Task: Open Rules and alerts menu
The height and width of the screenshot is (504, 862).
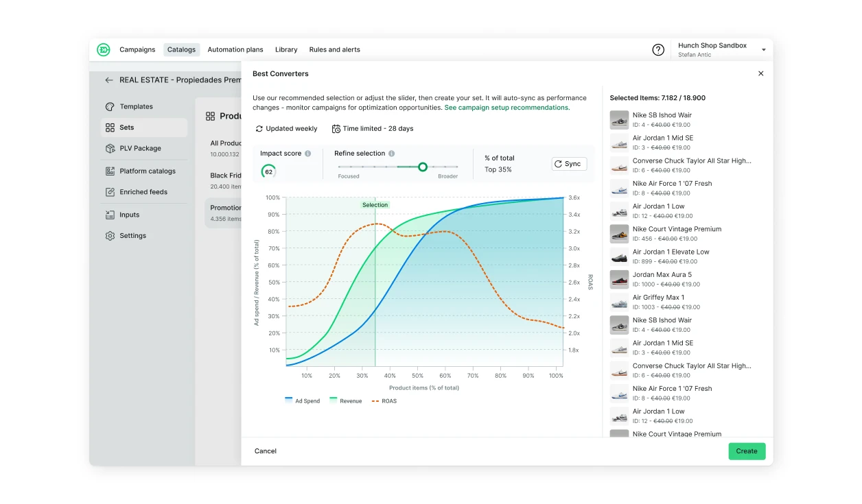Action: click(335, 49)
